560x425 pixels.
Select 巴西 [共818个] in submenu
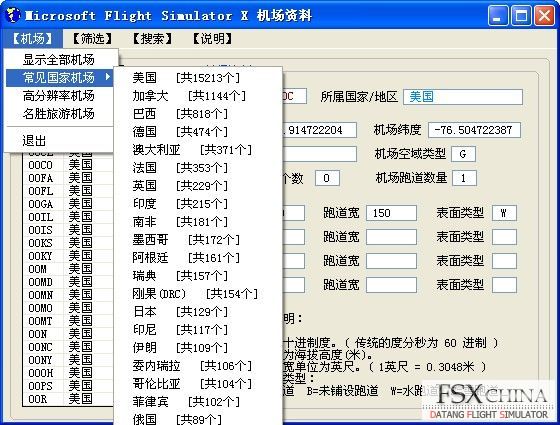point(198,114)
